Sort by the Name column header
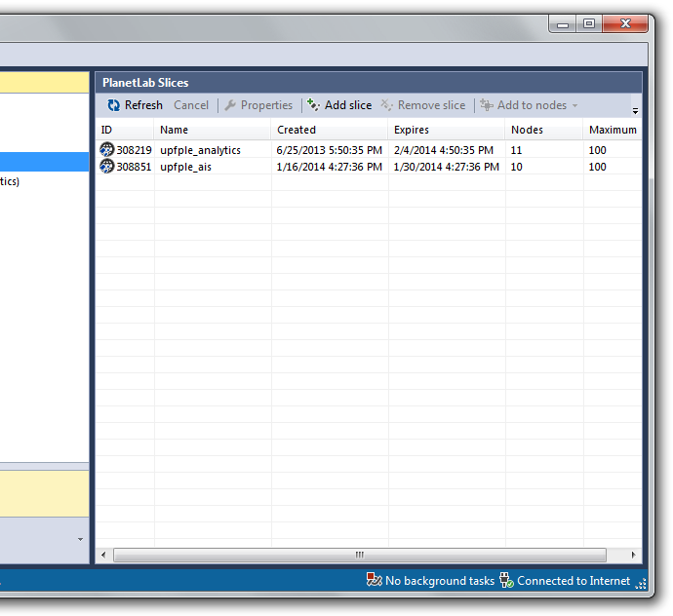 click(213, 130)
